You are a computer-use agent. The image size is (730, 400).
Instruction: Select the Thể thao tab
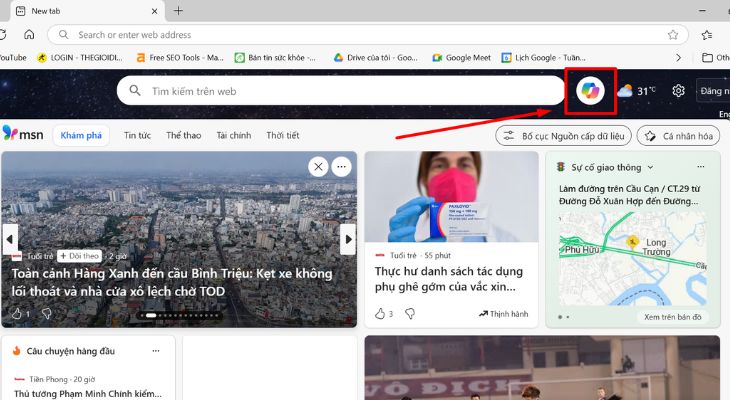(x=183, y=136)
